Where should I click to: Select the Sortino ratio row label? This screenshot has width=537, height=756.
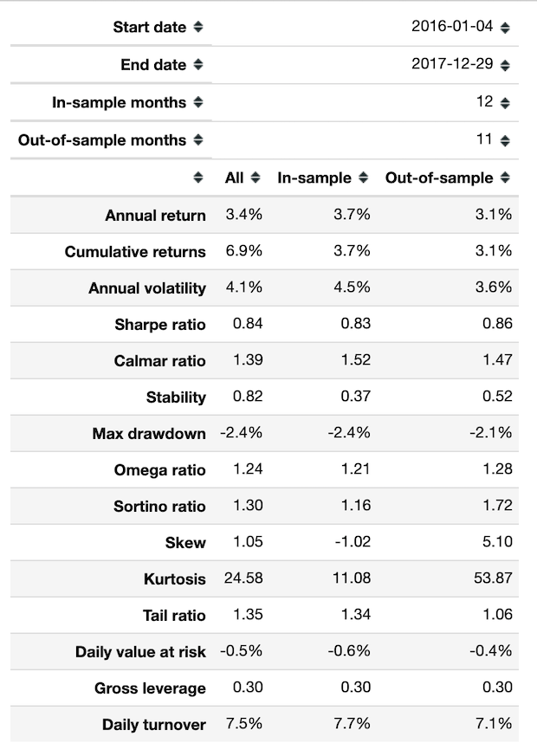click(159, 507)
